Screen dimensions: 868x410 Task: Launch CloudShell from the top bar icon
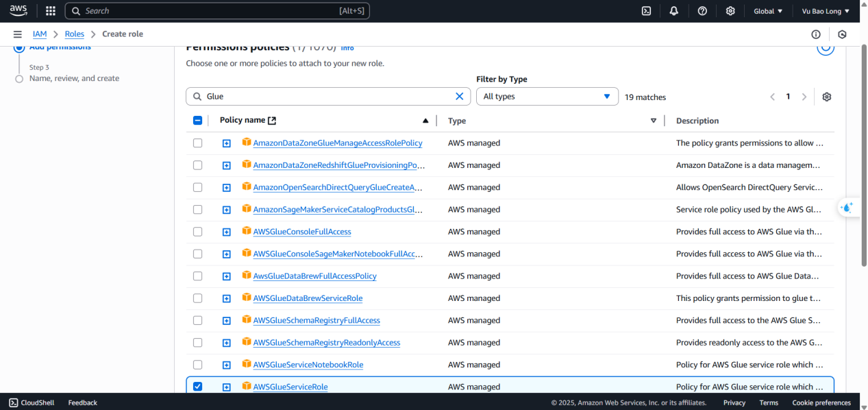[x=646, y=11]
